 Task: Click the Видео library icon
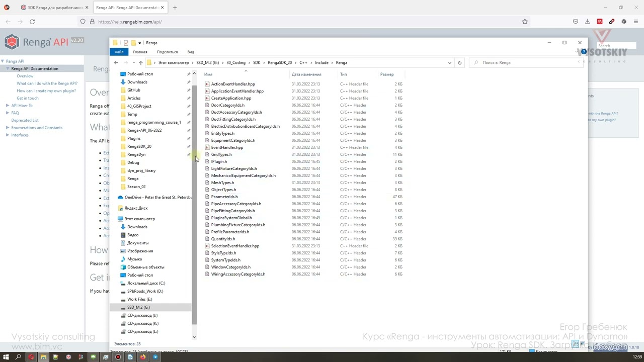click(x=123, y=235)
